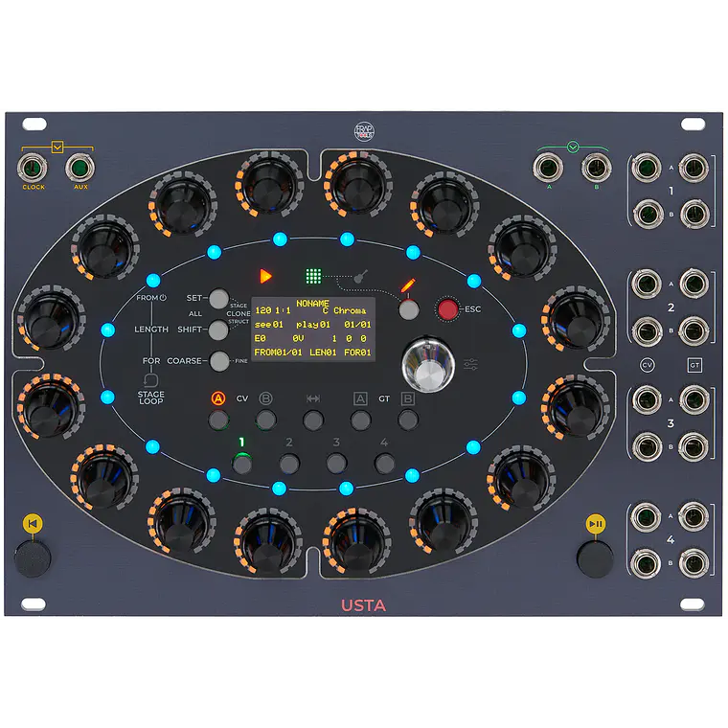Push the black reset button at bottom left
The height and width of the screenshot is (728, 728).
coord(33,558)
